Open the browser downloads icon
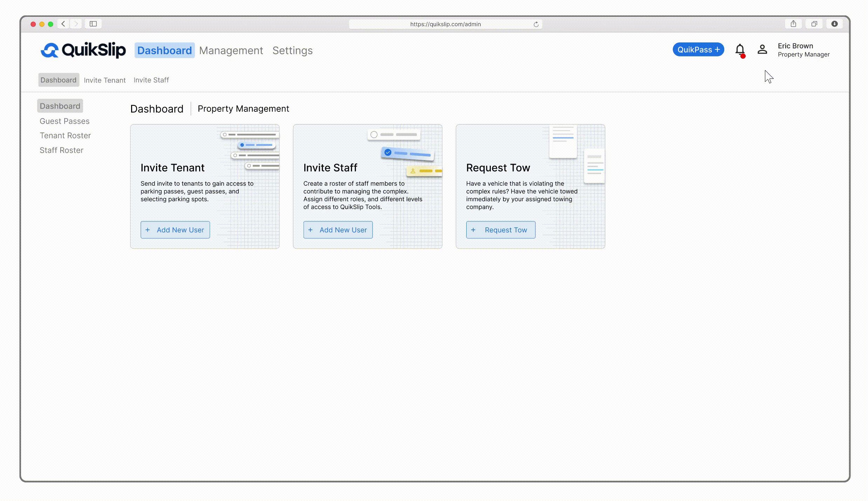 (x=834, y=24)
